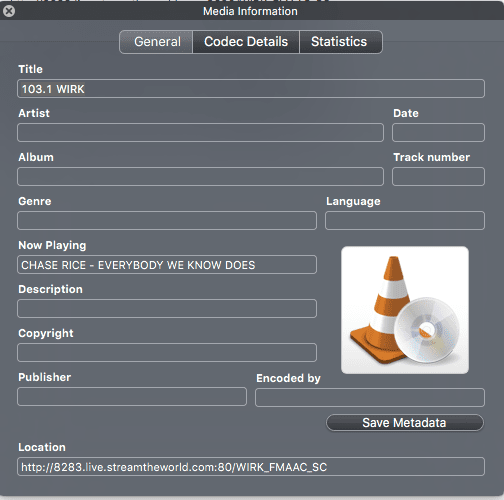Focus the Artist input field
This screenshot has width=504, height=500.
[x=200, y=133]
